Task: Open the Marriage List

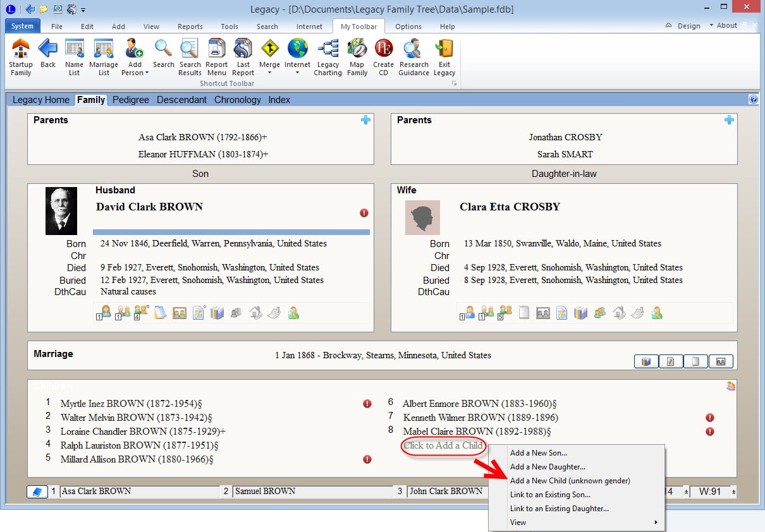Action: pyautogui.click(x=103, y=57)
